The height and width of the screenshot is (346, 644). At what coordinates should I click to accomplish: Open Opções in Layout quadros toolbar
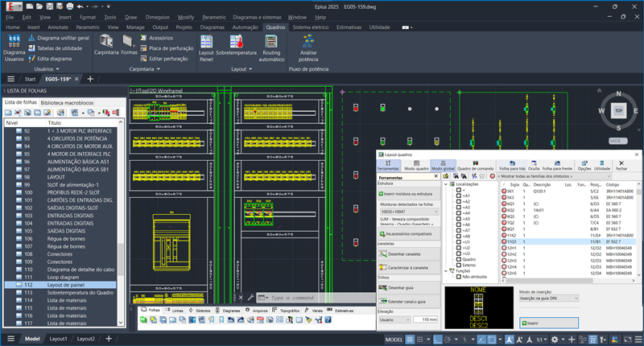[584, 166]
